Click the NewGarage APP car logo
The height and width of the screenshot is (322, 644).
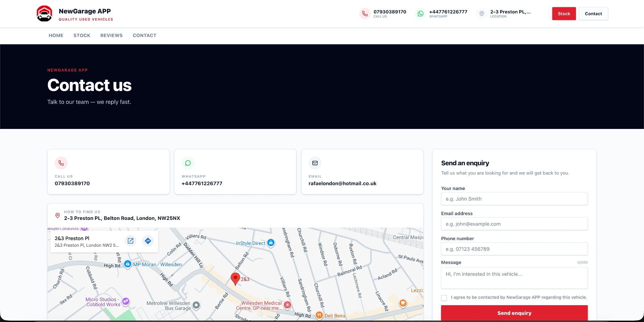[x=44, y=14]
